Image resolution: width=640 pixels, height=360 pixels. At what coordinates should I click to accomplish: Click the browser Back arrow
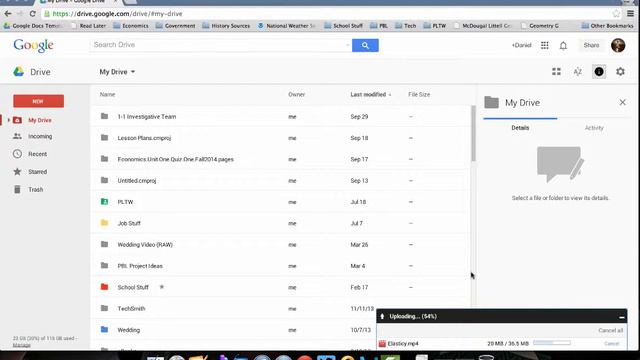pos(8,13)
